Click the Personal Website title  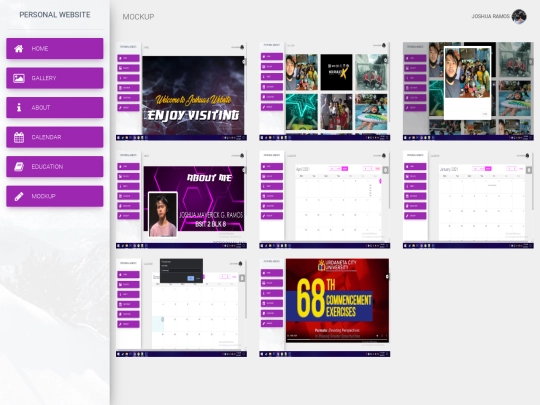55,15
